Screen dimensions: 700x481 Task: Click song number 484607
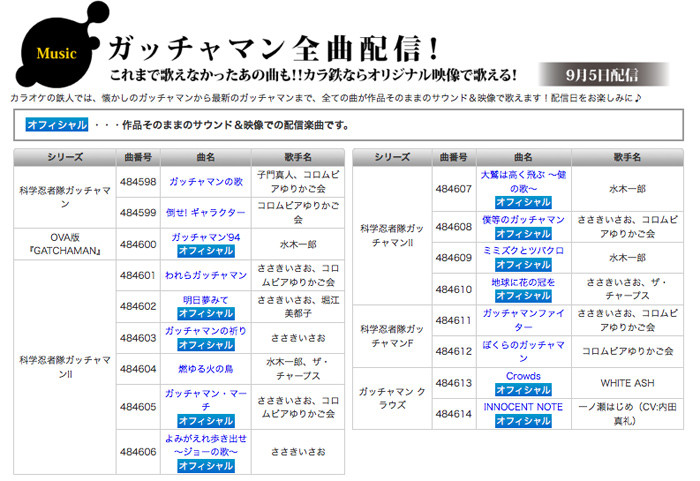point(454,189)
